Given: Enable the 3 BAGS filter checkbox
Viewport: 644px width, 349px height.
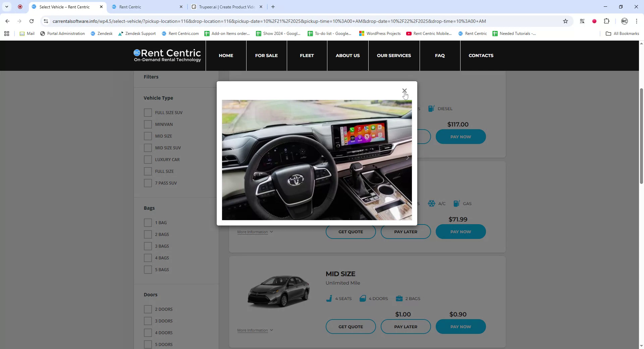Looking at the screenshot, I should [x=148, y=246].
